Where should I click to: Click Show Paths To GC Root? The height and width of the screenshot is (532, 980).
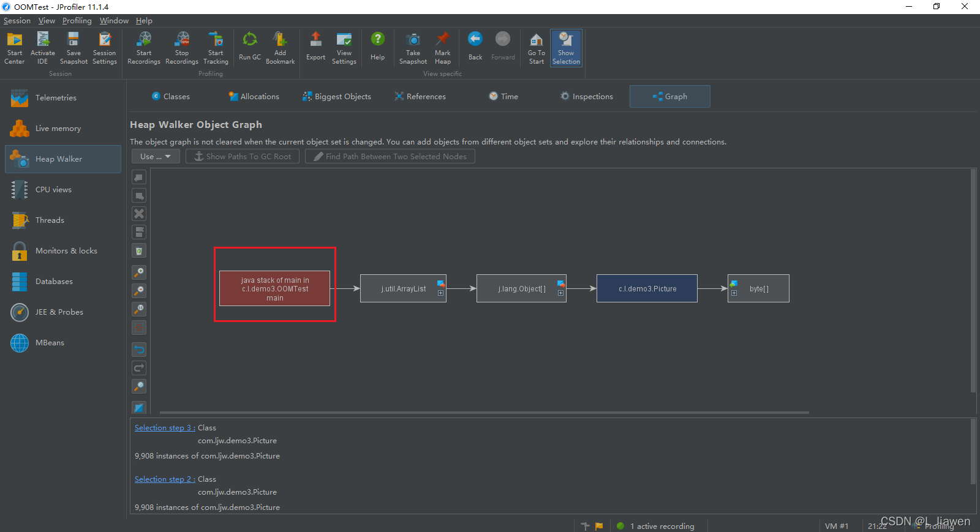[243, 157]
